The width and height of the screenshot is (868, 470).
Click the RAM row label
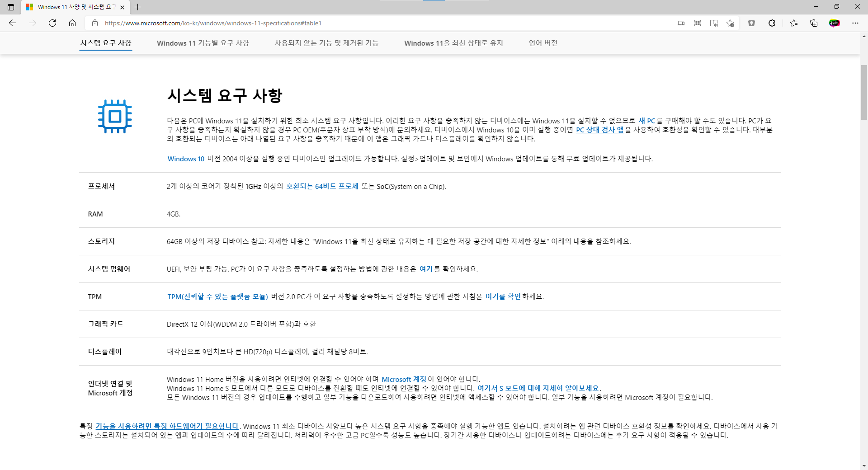coord(95,214)
